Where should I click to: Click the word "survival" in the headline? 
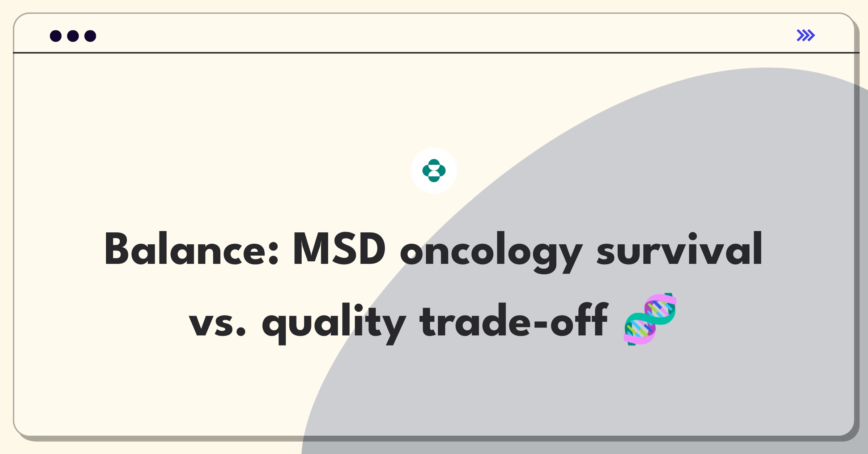[680, 249]
